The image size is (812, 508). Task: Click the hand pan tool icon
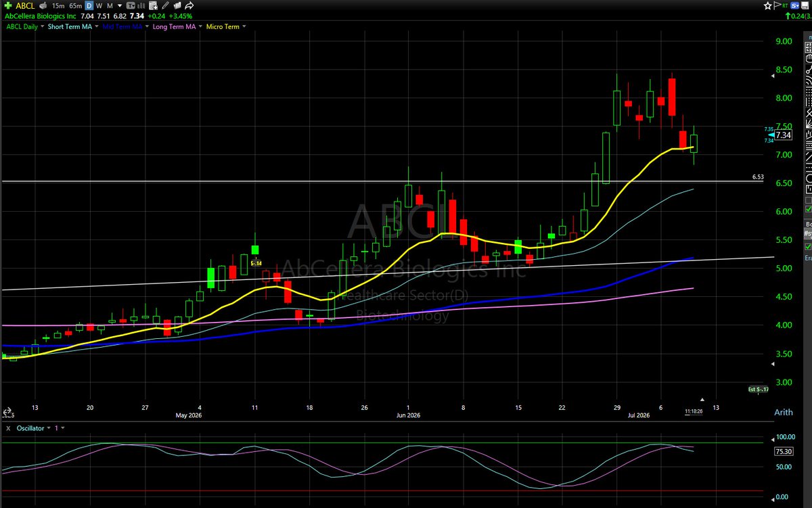point(808,58)
